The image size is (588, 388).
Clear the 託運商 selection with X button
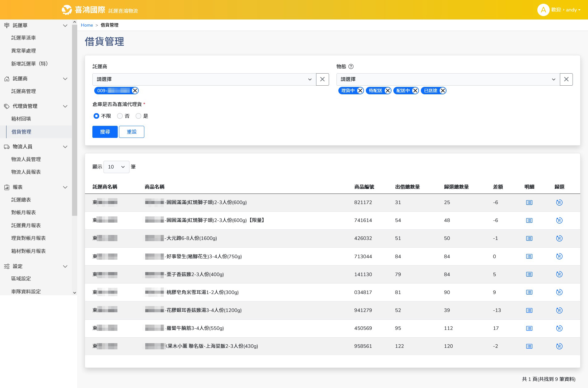pos(322,79)
